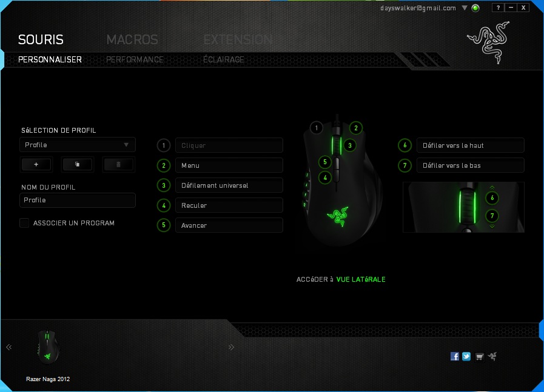Click list number 1 circle beside Cliquer
Image resolution: width=544 pixels, height=392 pixels.
[x=164, y=145]
